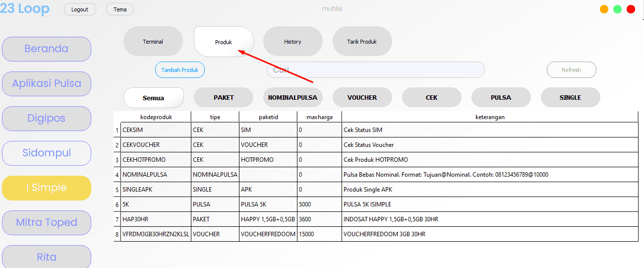This screenshot has width=644, height=268.
Task: Open Beranda in the sidebar
Action: [x=47, y=49]
